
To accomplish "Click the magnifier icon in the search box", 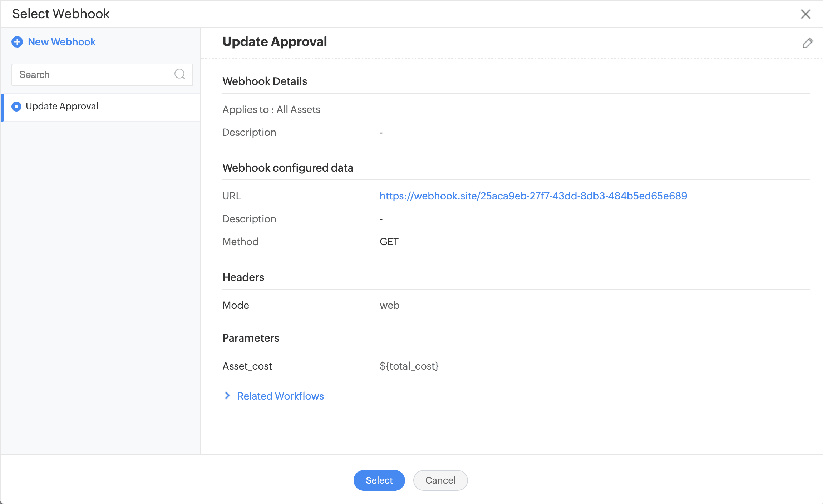I will (x=179, y=74).
